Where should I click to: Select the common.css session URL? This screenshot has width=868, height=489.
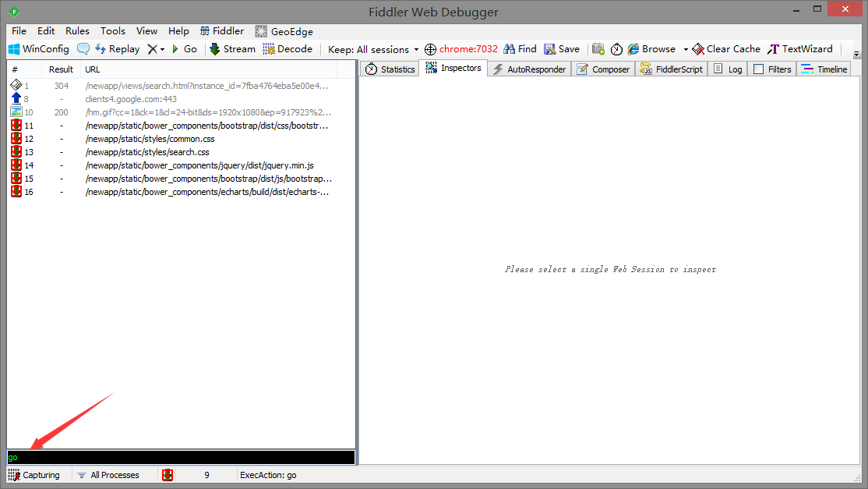[x=150, y=139]
